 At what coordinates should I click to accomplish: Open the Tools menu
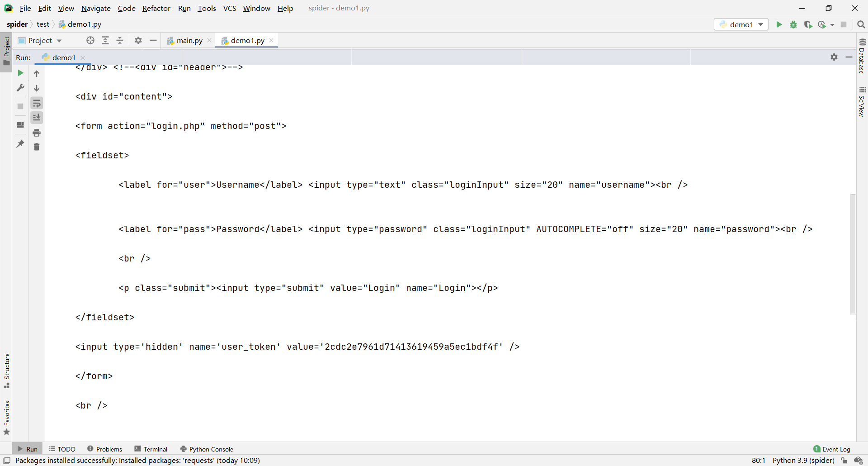point(207,8)
